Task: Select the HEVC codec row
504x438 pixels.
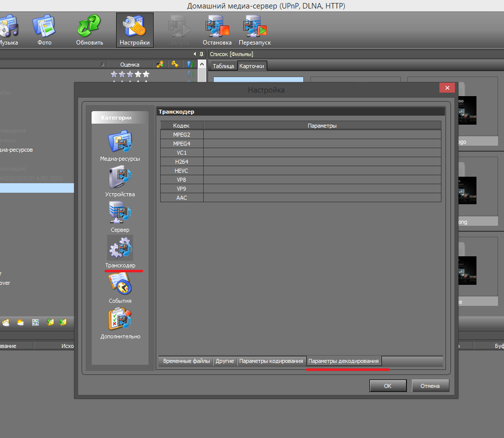Action: point(181,171)
